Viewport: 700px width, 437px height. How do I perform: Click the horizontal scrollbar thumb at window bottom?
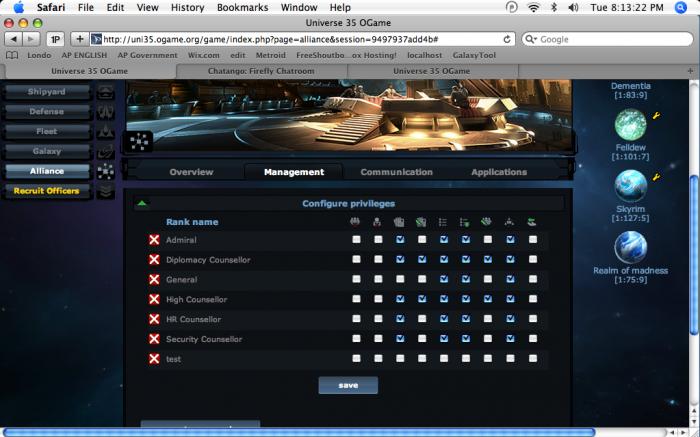tap(298, 432)
